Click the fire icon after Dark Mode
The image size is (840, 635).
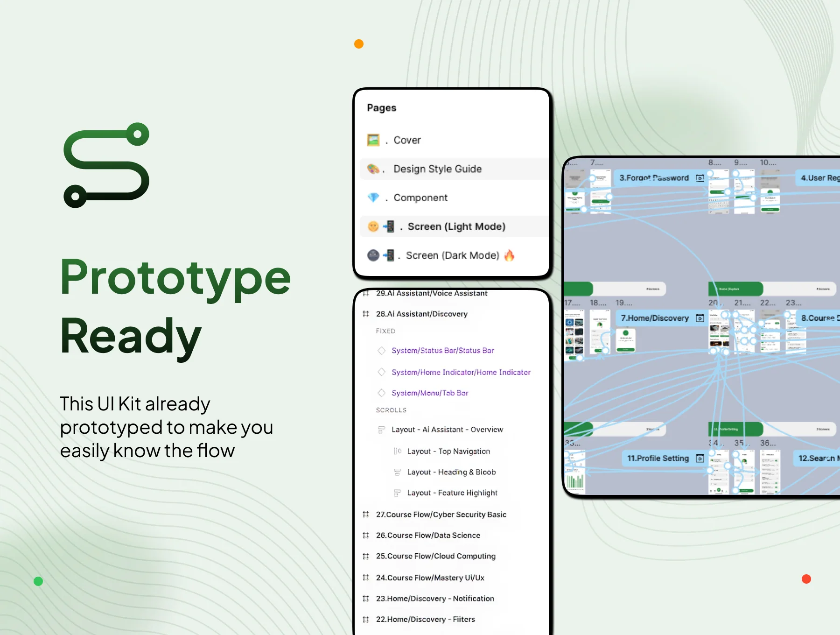tap(510, 255)
